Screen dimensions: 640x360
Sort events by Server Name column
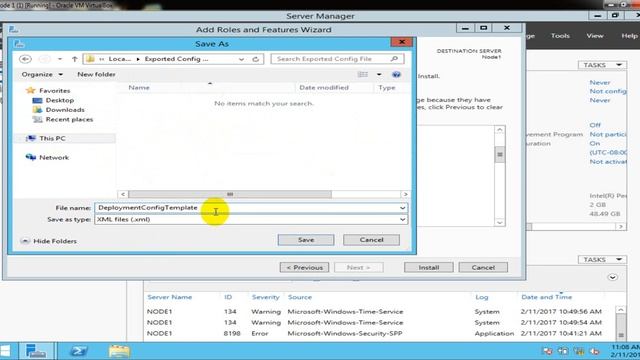[x=169, y=297]
